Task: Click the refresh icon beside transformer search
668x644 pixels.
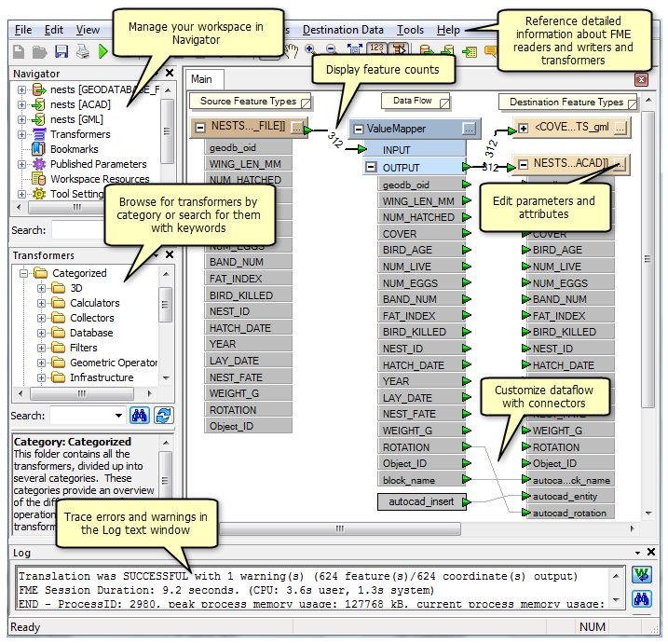Action: point(163,416)
